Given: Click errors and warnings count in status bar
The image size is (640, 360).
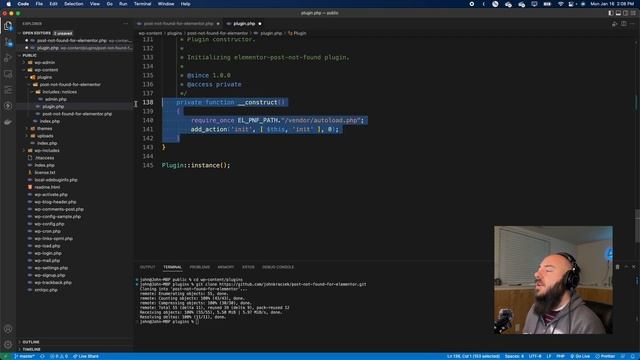Looking at the screenshot, I should [x=59, y=356].
